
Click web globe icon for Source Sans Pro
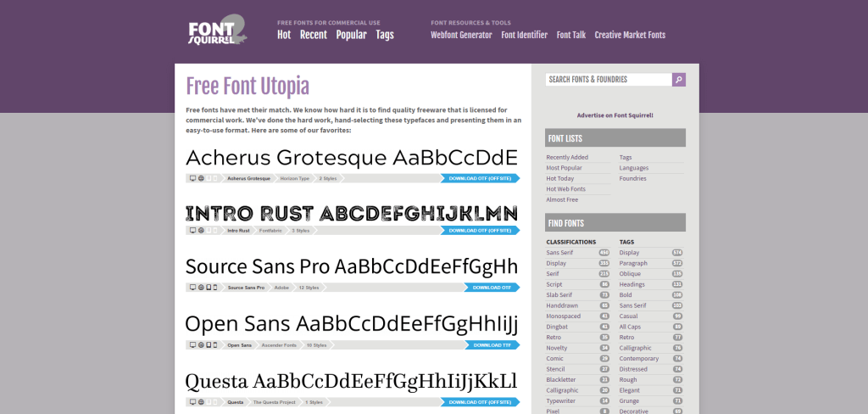pos(201,288)
